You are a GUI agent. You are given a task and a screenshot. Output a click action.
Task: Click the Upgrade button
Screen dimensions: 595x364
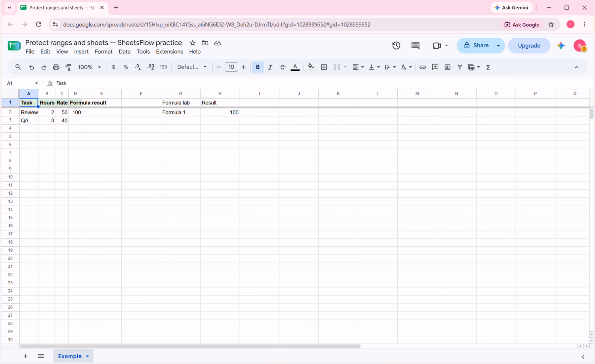(x=529, y=46)
